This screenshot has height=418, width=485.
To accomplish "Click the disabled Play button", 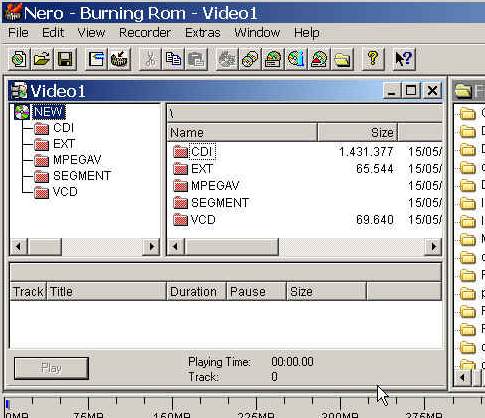I will 51,368.
